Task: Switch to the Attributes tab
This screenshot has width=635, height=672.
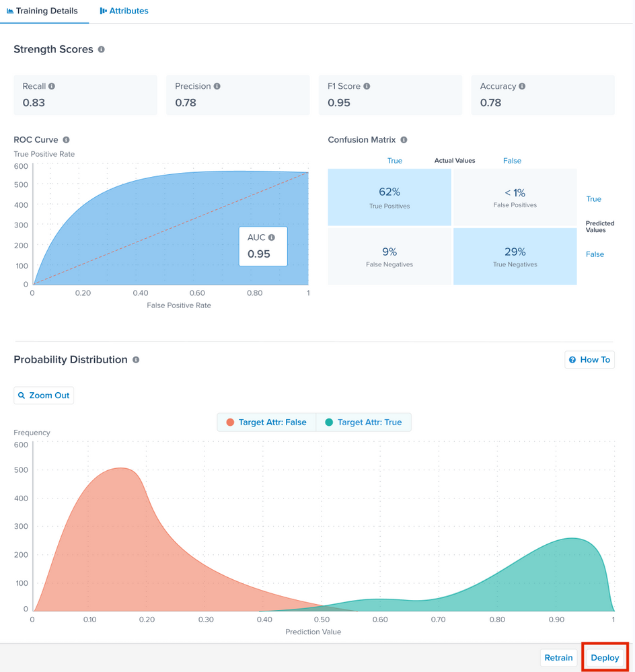Action: click(124, 11)
